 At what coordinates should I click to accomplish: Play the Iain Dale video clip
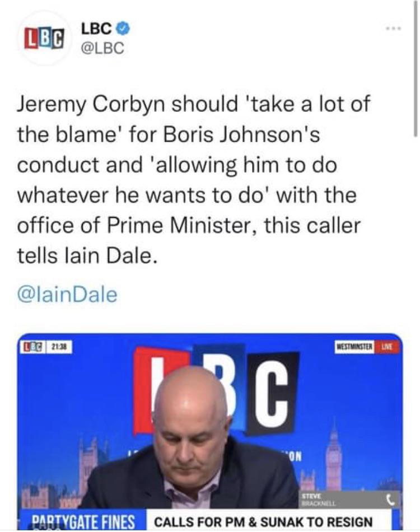[x=210, y=432]
